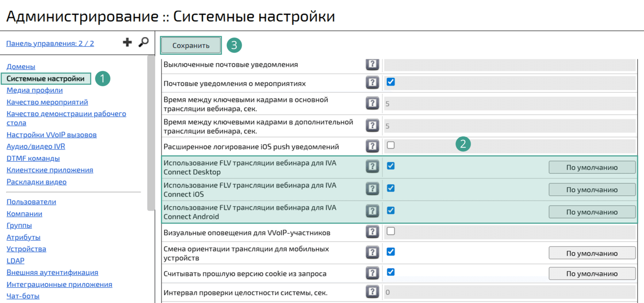
Task: Open help icon for Почтовые уведомления о мероприятиях
Action: (x=372, y=83)
